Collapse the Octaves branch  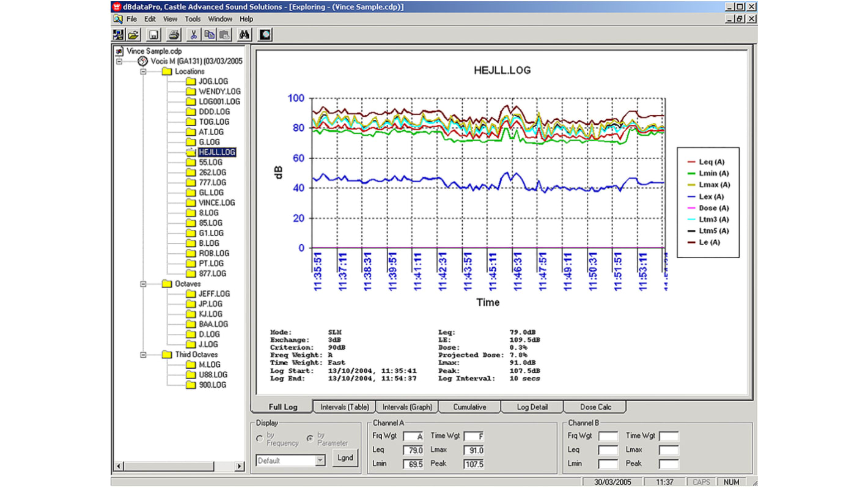[142, 283]
